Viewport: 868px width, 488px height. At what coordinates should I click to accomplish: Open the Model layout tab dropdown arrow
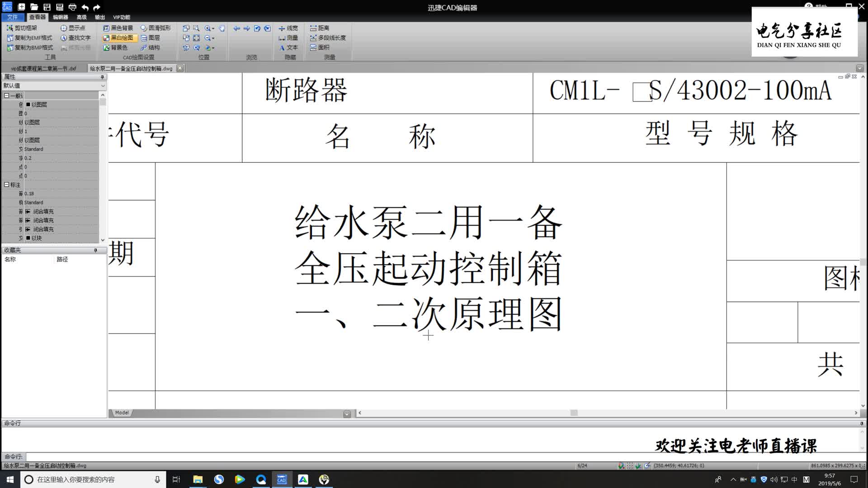click(x=347, y=414)
